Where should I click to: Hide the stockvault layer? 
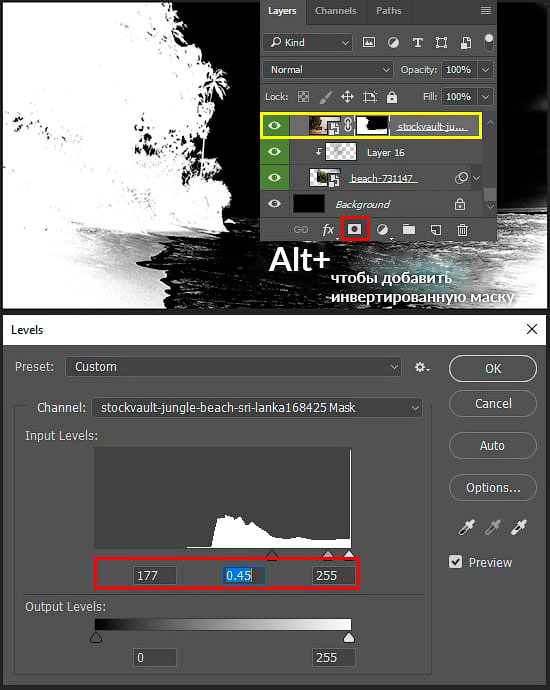tap(275, 126)
